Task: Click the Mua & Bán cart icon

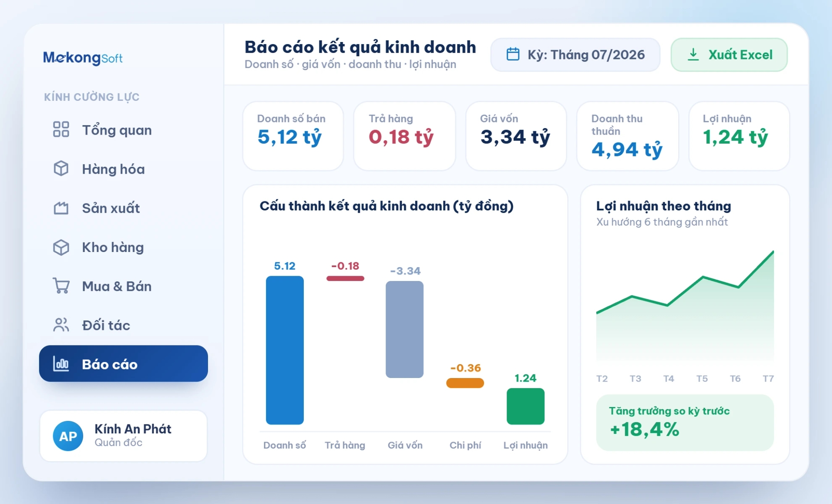Action: pos(61,286)
